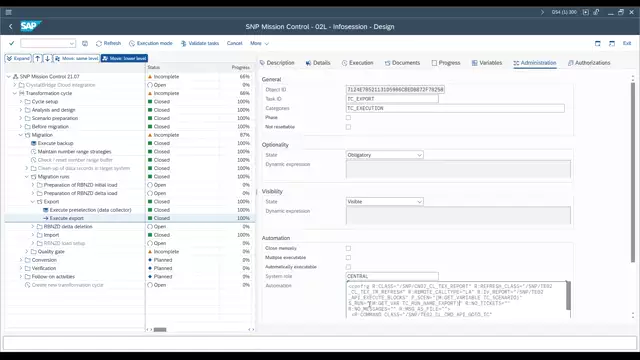Image resolution: width=640 pixels, height=360 pixels.
Task: Click the Cancel button
Action: tap(234, 43)
